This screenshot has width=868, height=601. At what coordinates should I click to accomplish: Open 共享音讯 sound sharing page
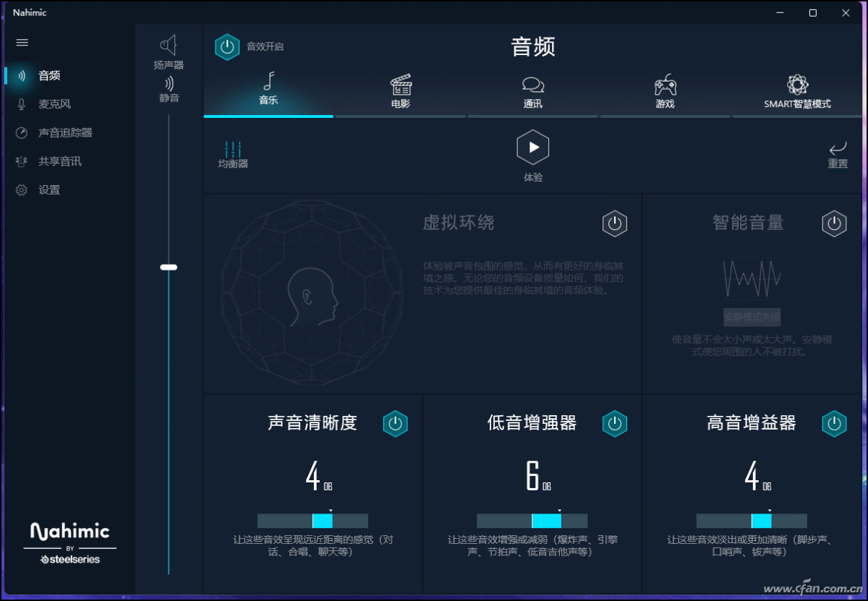click(x=60, y=161)
